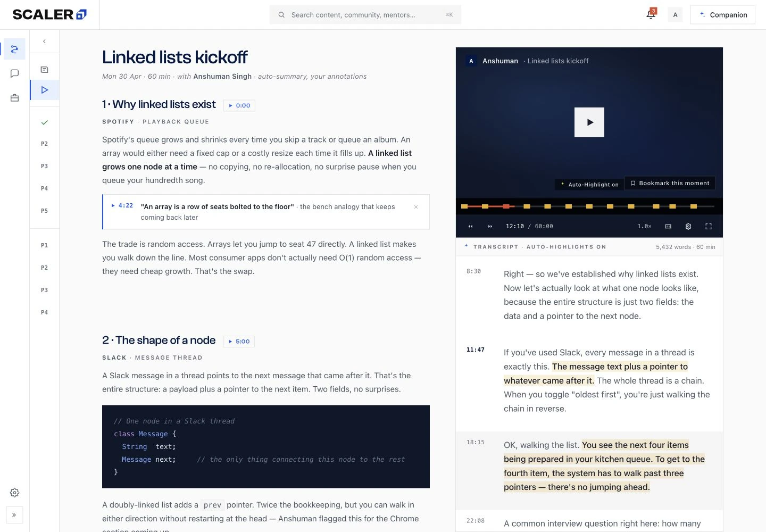Image resolution: width=766 pixels, height=532 pixels.
Task: Open the notifications bell
Action: point(651,14)
